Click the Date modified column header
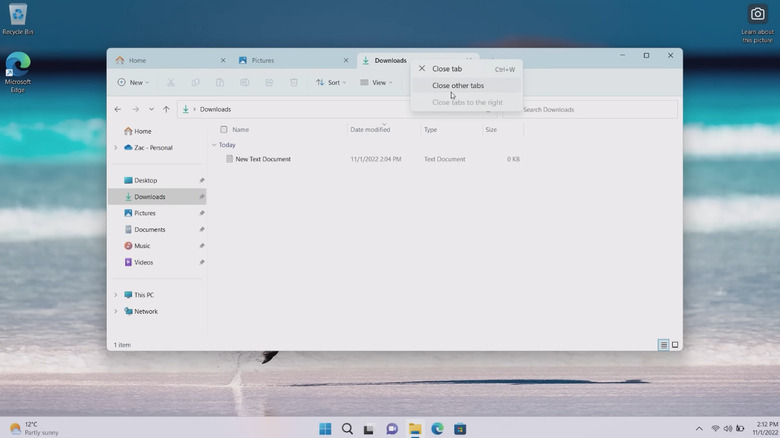 tap(370, 130)
